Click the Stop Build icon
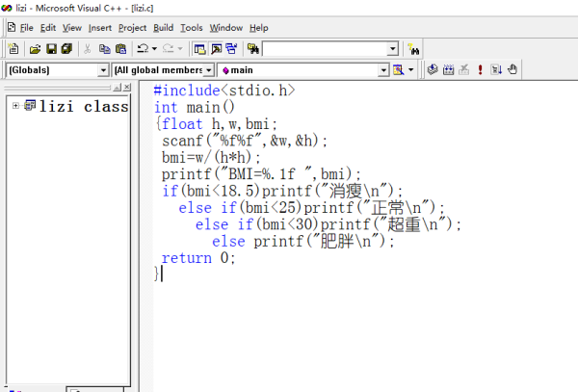578x392 pixels. click(x=464, y=69)
